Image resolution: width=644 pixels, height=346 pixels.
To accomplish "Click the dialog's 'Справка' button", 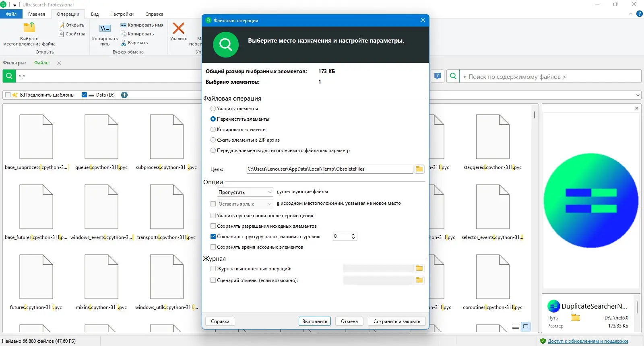I will coord(220,321).
